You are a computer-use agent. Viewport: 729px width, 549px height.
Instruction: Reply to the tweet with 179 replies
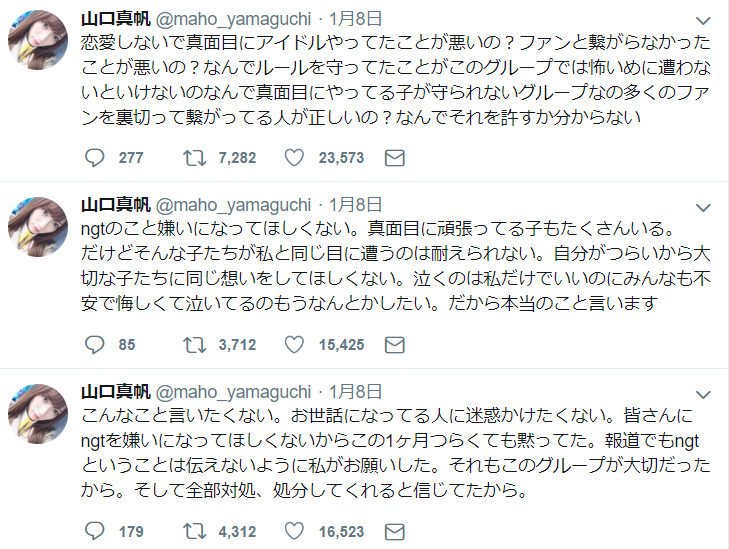tap(95, 531)
